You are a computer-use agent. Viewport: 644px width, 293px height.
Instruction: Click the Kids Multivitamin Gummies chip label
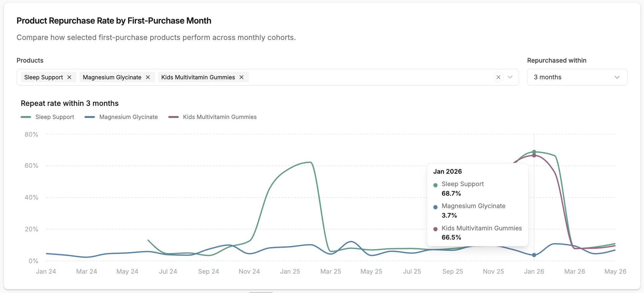198,77
